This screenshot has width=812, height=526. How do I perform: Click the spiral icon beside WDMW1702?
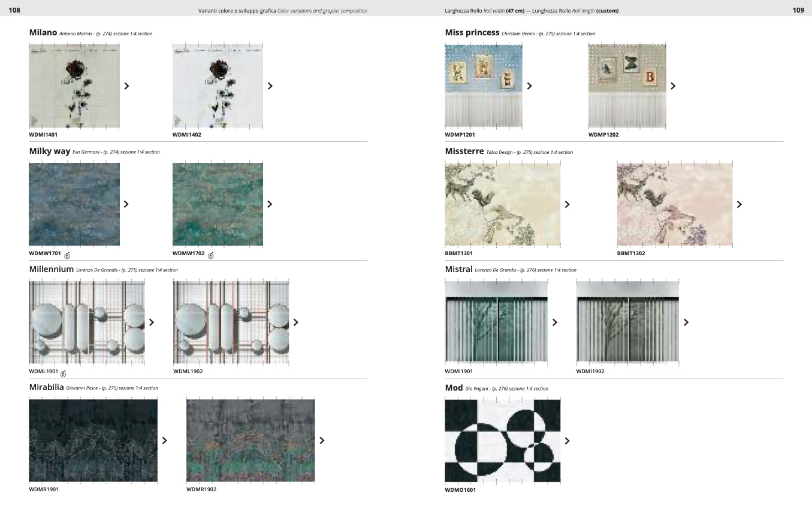point(210,256)
